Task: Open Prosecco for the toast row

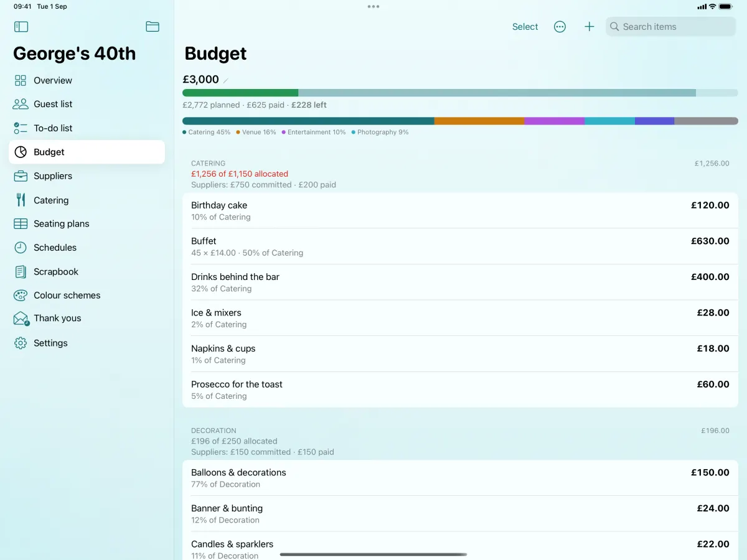Action: [x=460, y=390]
